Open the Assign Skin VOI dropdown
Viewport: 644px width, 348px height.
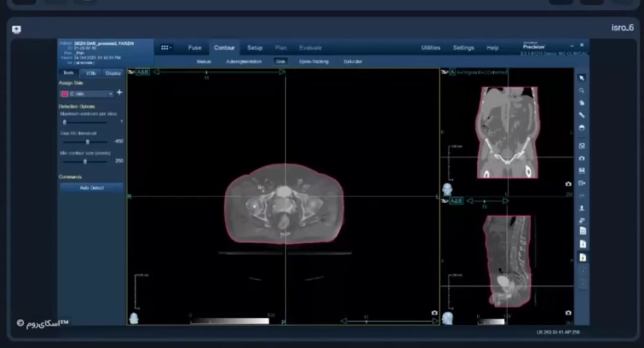[x=87, y=94]
